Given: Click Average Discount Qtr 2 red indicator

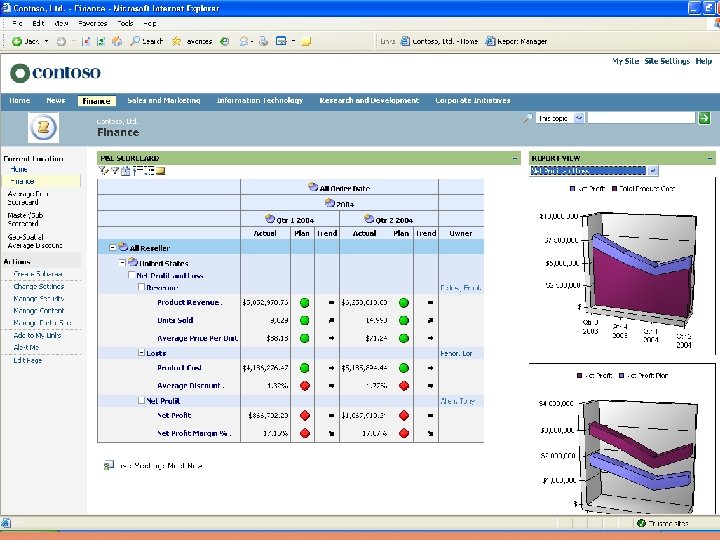Looking at the screenshot, I should [404, 386].
